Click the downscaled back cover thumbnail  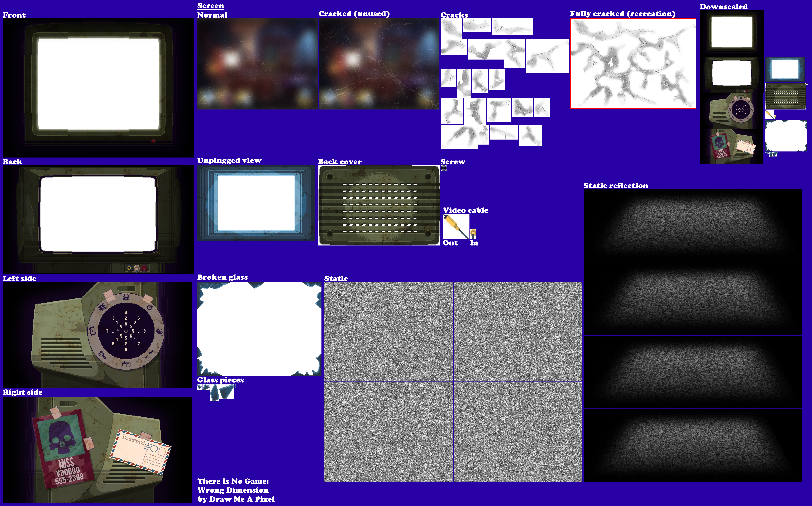[x=786, y=96]
